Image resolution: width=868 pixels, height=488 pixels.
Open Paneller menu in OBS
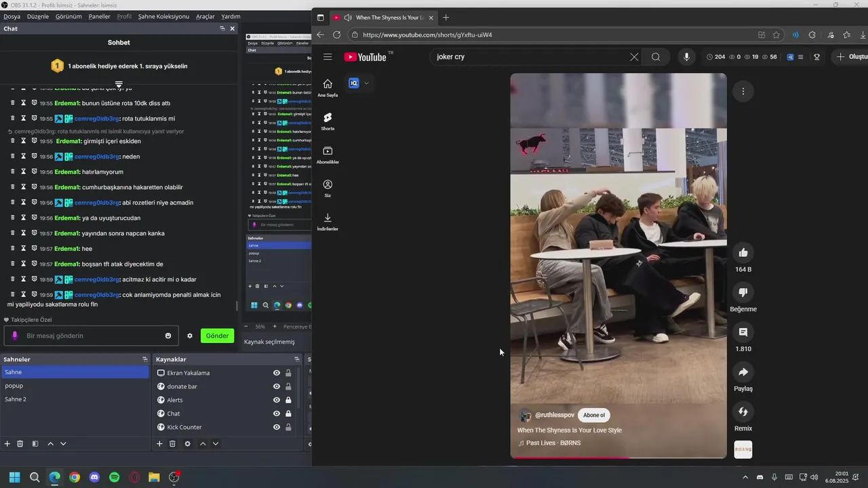[x=99, y=16]
